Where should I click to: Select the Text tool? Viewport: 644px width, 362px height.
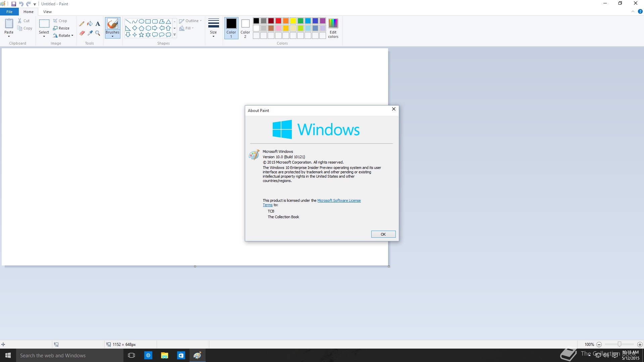(x=98, y=24)
